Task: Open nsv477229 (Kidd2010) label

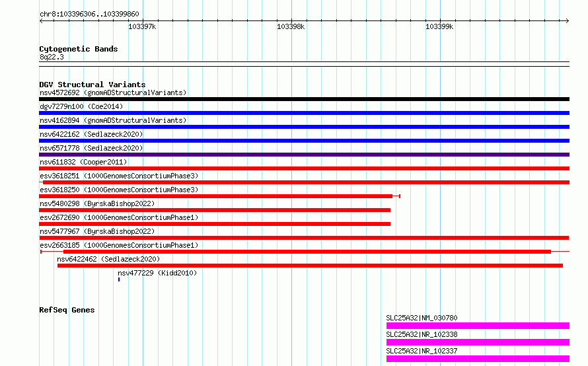Action: pos(157,273)
